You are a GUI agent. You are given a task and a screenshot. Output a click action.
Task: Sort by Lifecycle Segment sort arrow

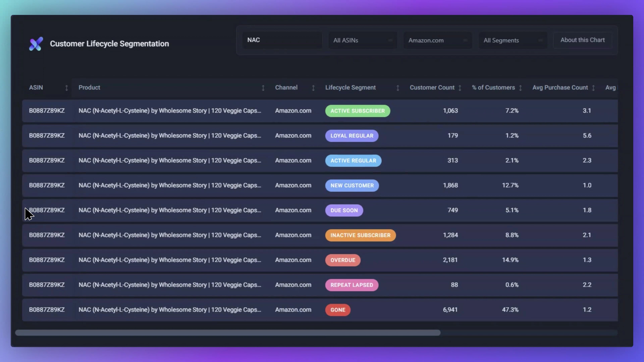tap(398, 88)
